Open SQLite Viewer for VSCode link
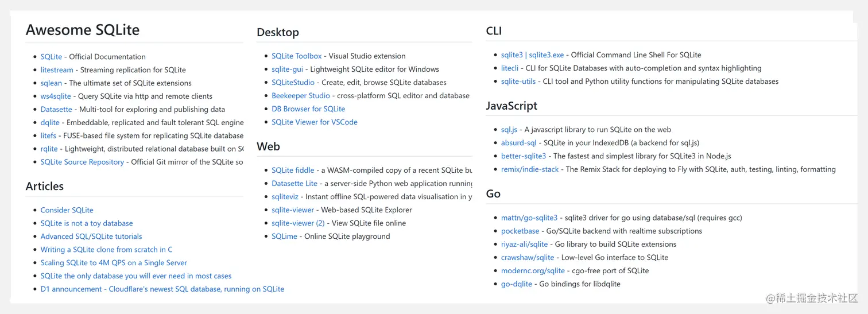This screenshot has width=868, height=314. [x=315, y=122]
